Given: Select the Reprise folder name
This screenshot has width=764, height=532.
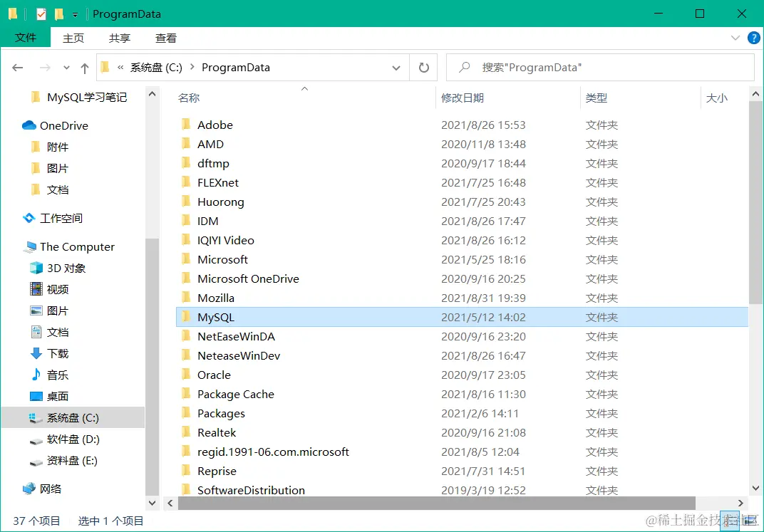Looking at the screenshot, I should tap(217, 471).
